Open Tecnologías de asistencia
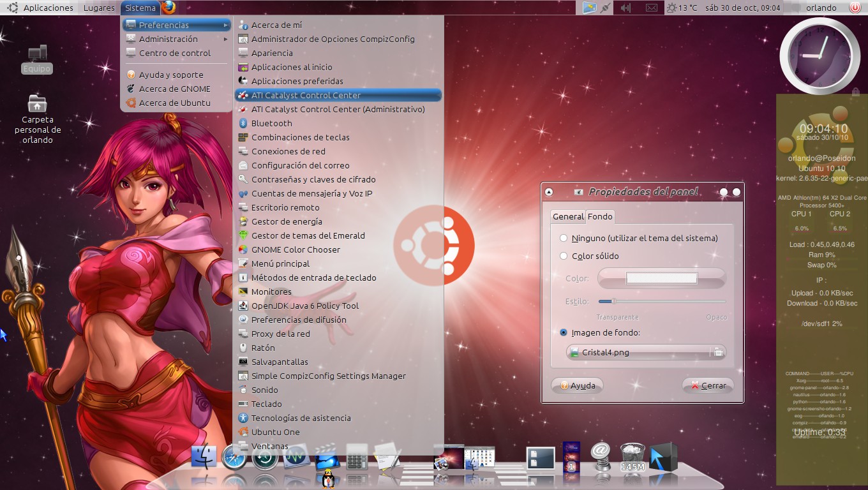Screen dimensions: 868x490 click(338, 418)
